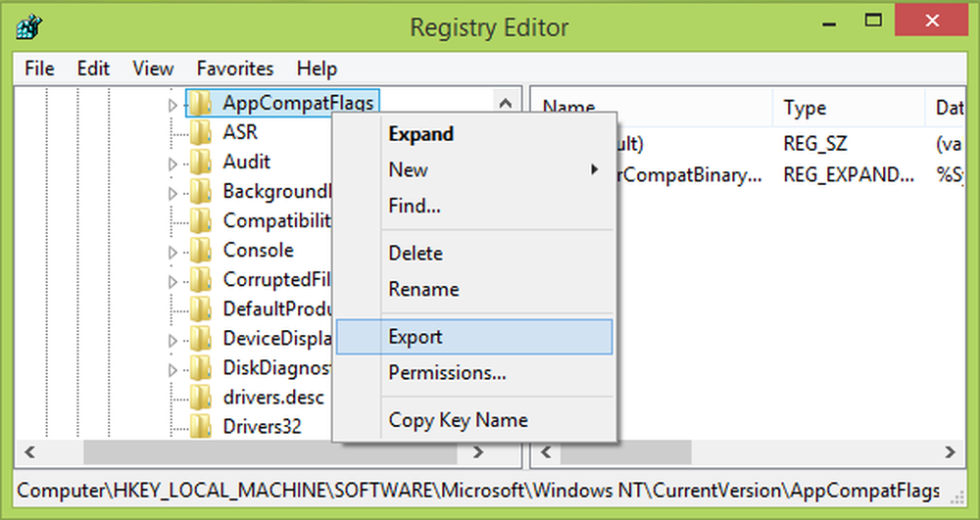The image size is (980, 520).
Task: Click the Drivers32 folder icon
Action: 200,426
